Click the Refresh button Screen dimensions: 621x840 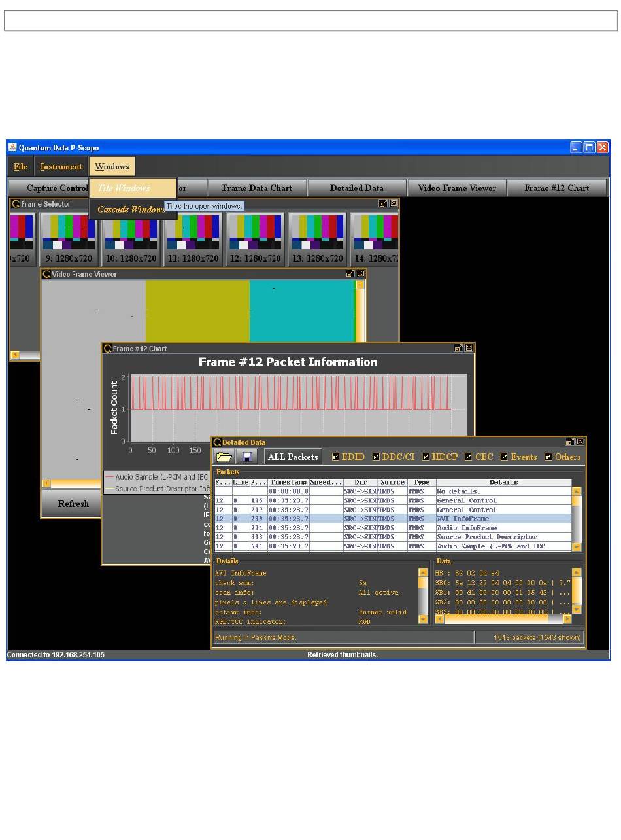click(73, 504)
